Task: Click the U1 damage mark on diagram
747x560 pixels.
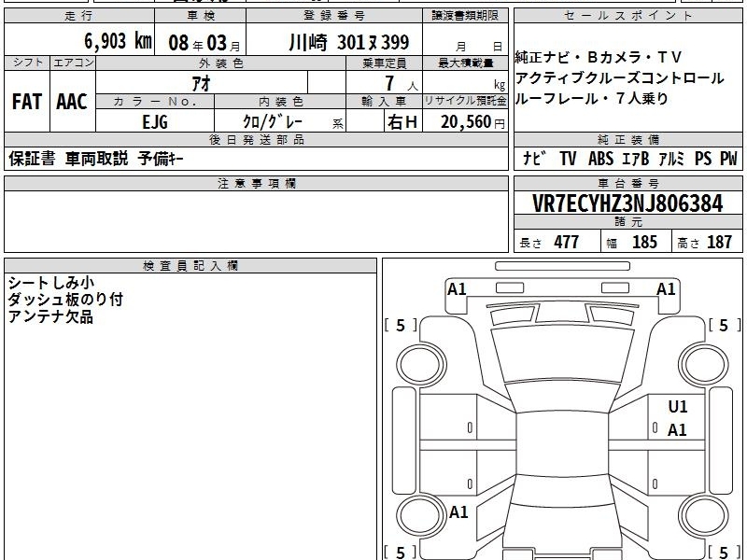Action: (678, 407)
